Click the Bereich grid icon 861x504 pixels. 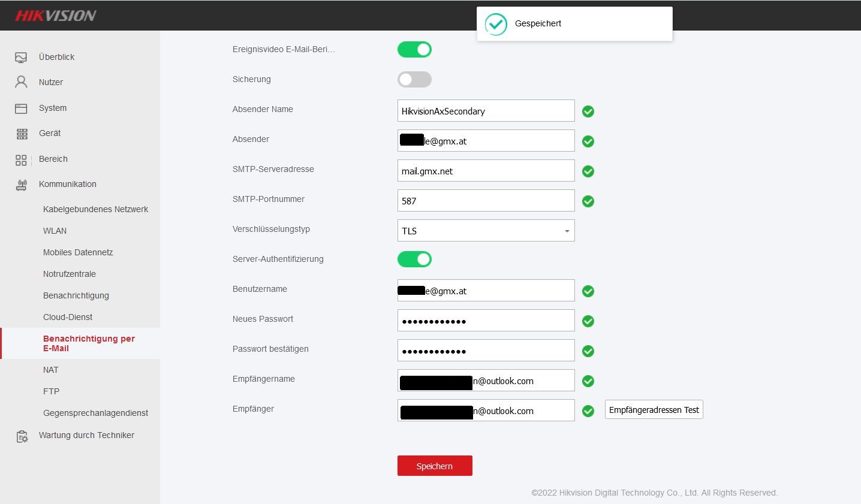click(x=21, y=159)
